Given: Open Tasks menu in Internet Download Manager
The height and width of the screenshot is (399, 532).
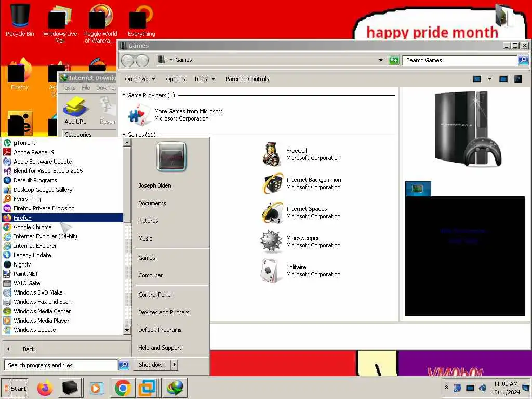Looking at the screenshot, I should click(x=69, y=88).
